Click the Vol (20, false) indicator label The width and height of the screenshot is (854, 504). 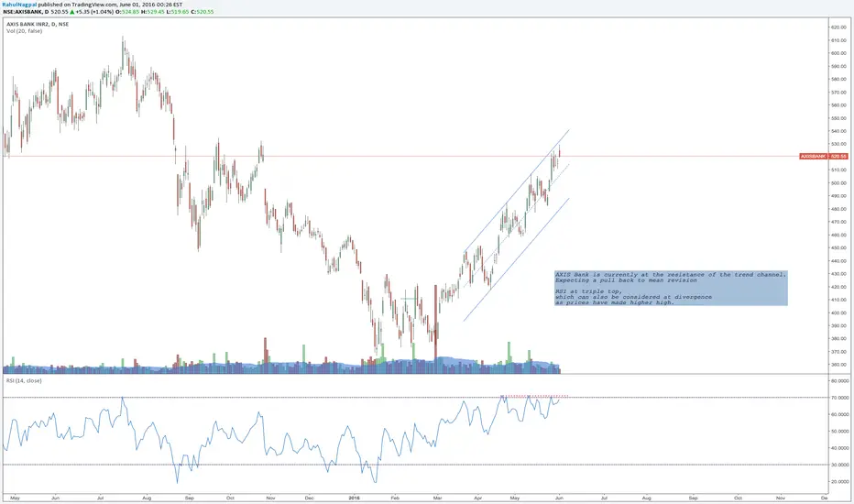pos(24,31)
